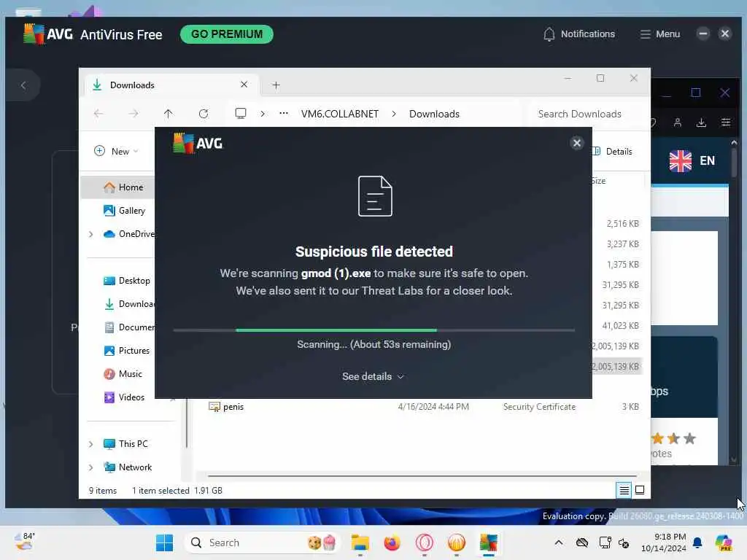
Task: Open Videos quick access folder
Action: point(124,397)
